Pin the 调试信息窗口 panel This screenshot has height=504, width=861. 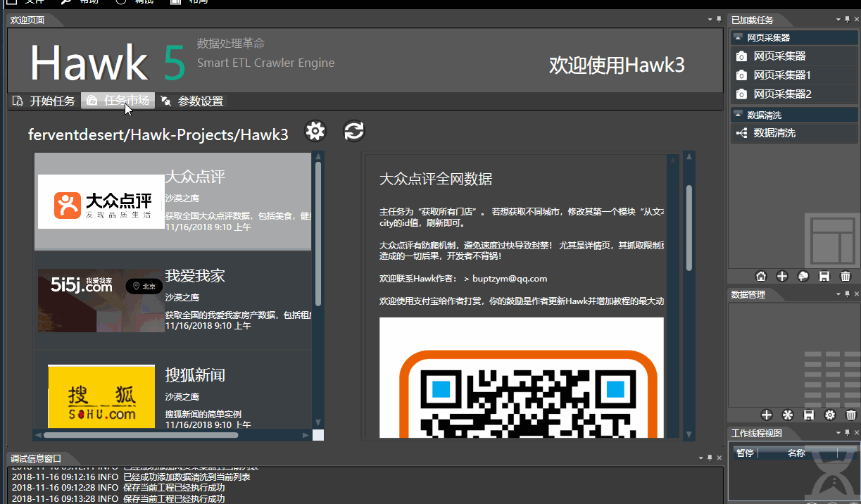710,458
